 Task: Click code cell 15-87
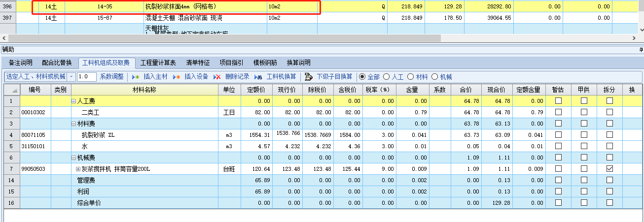(x=104, y=18)
